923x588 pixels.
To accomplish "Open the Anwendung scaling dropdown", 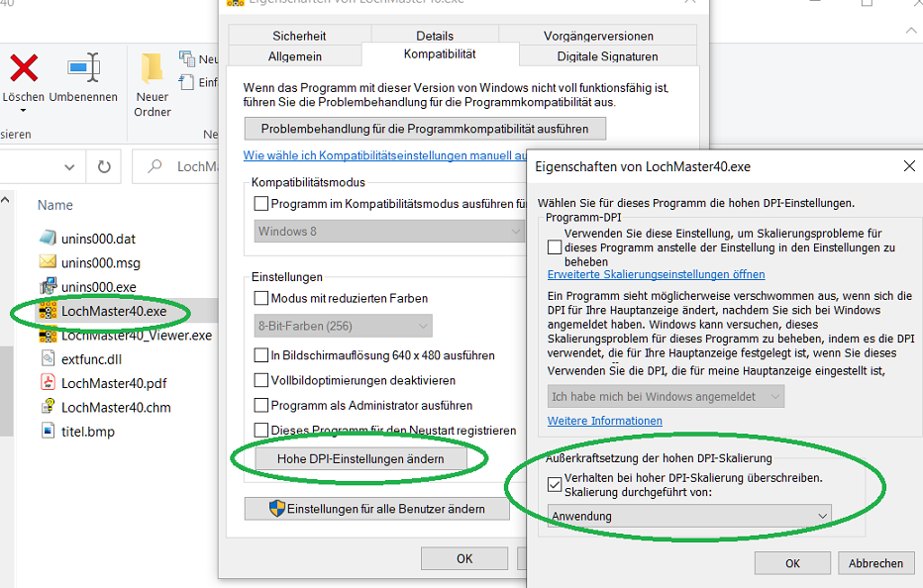I will (689, 516).
